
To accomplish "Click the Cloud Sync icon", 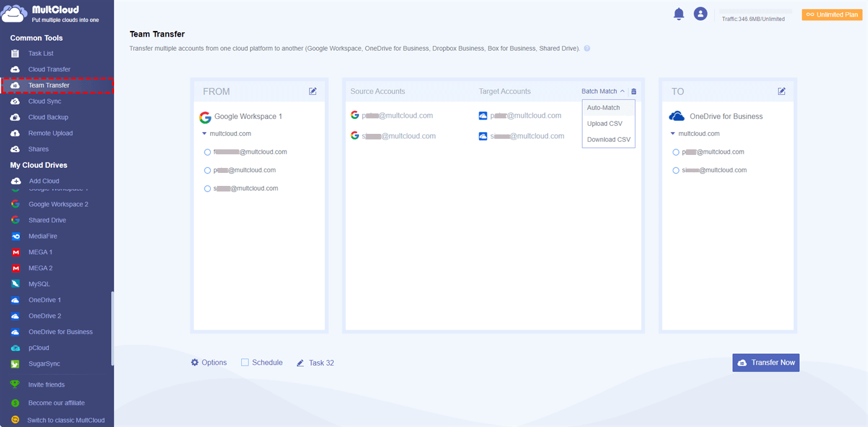I will [x=15, y=101].
